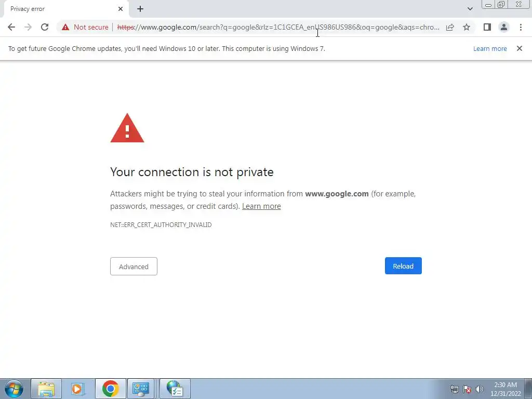Click the forward navigation arrow
Image resolution: width=532 pixels, height=399 pixels.
(x=28, y=27)
